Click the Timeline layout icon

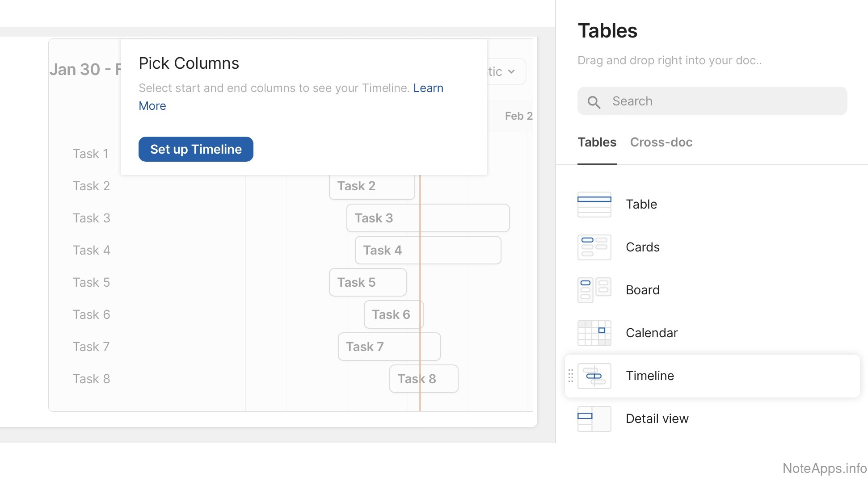594,376
